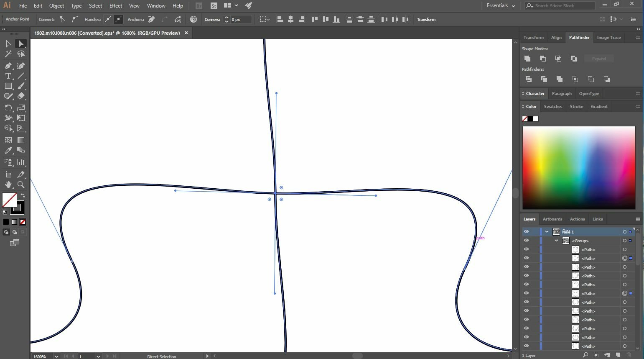Pick the Magic Wand tool
This screenshot has width=644, height=359.
tap(8, 54)
